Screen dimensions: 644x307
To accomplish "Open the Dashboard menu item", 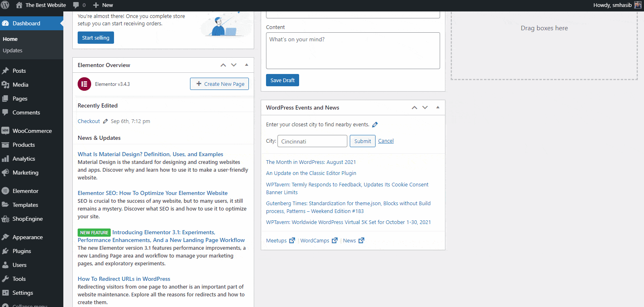I will [31, 23].
